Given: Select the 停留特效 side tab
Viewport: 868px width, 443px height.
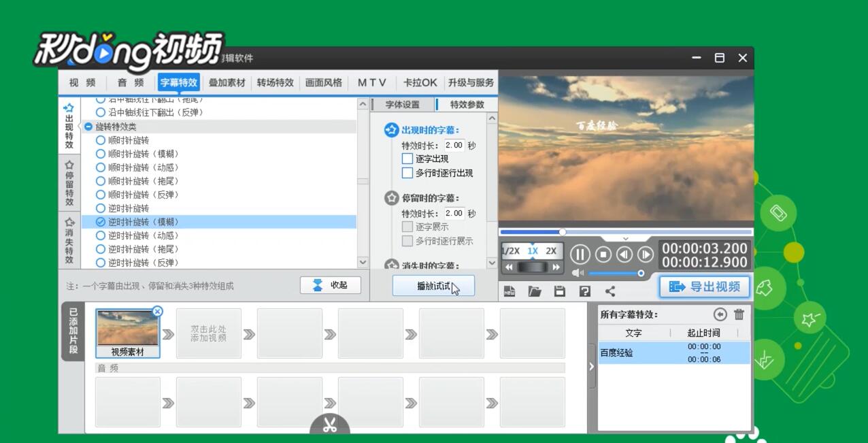Looking at the screenshot, I should coord(69,183).
